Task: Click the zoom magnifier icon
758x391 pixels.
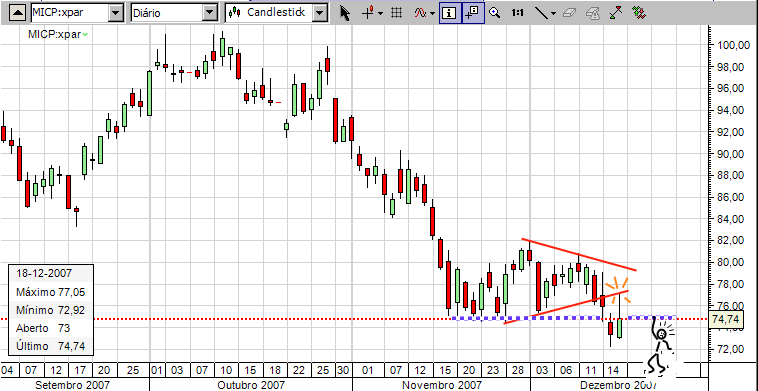Action: [x=494, y=13]
